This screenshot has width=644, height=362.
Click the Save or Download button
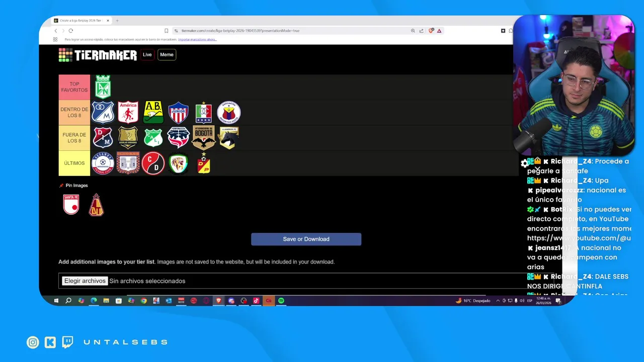point(306,239)
